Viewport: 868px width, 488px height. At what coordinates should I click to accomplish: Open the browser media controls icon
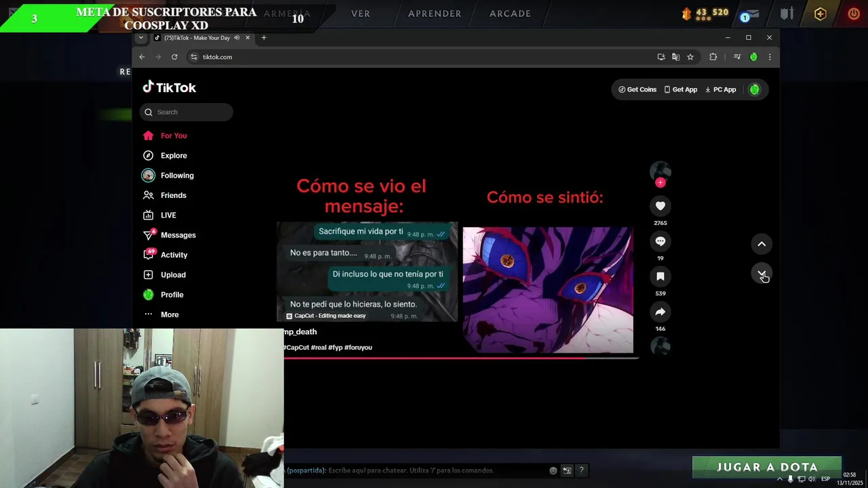[737, 57]
